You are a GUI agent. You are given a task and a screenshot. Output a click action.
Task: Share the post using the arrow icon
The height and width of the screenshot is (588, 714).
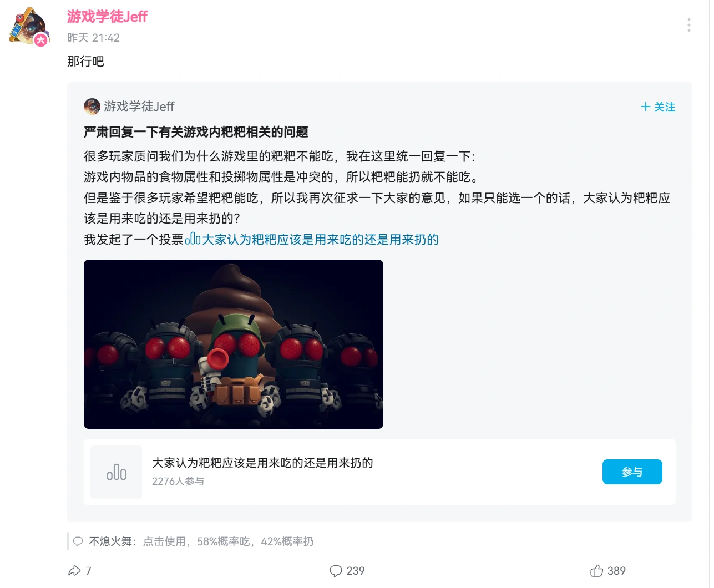pos(74,571)
